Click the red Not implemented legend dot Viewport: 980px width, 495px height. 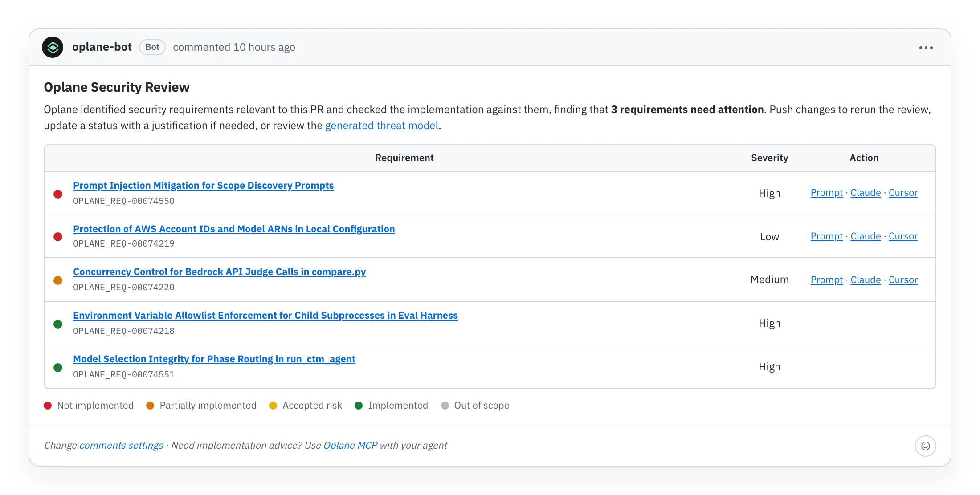point(48,406)
